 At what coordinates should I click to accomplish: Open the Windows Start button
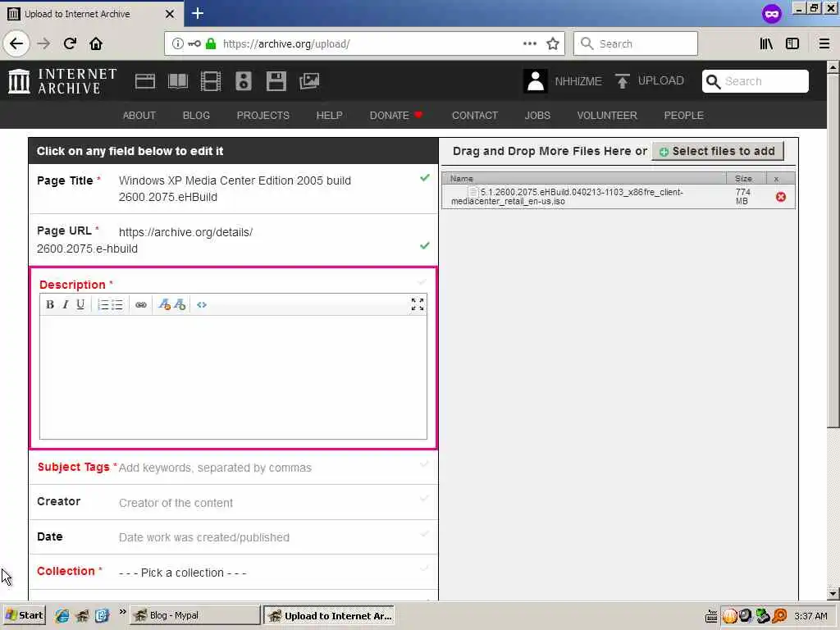point(24,615)
